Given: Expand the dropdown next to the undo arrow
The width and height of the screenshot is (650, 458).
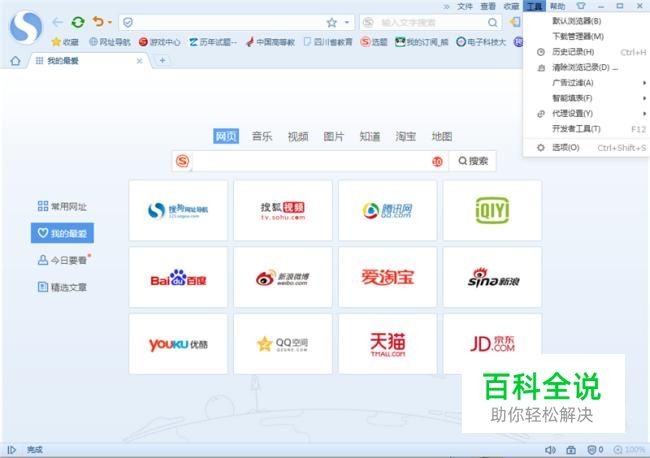Looking at the screenshot, I should click(110, 22).
